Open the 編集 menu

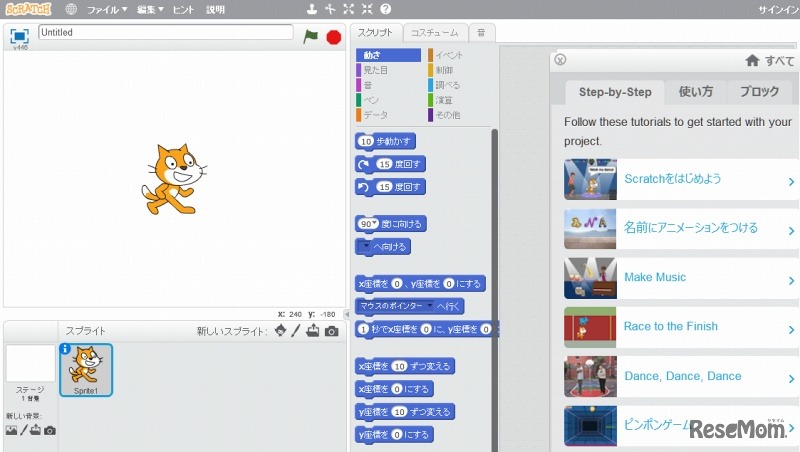coord(151,9)
